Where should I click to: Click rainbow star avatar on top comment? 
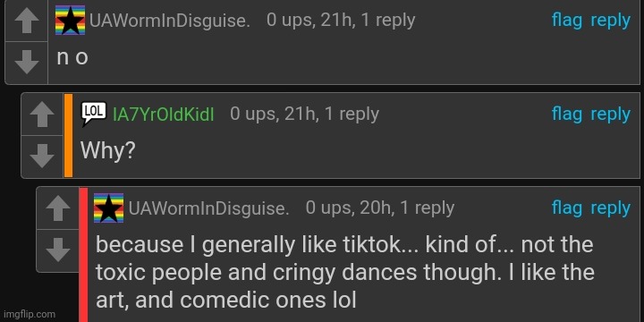(71, 20)
